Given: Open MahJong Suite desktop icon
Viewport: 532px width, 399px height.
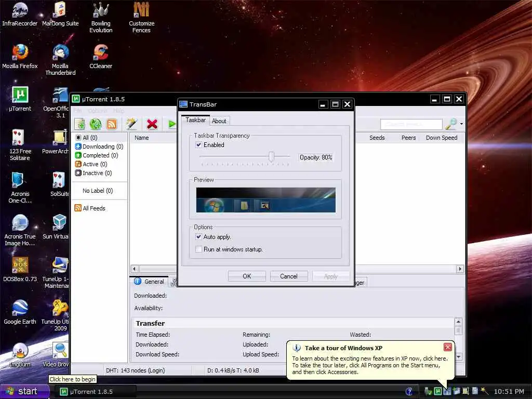Looking at the screenshot, I should (x=60, y=14).
